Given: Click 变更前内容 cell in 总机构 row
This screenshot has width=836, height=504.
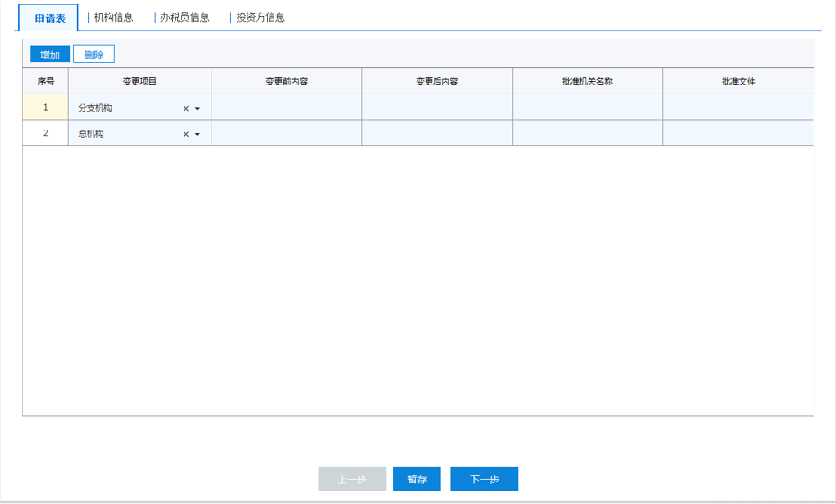Looking at the screenshot, I should [286, 133].
